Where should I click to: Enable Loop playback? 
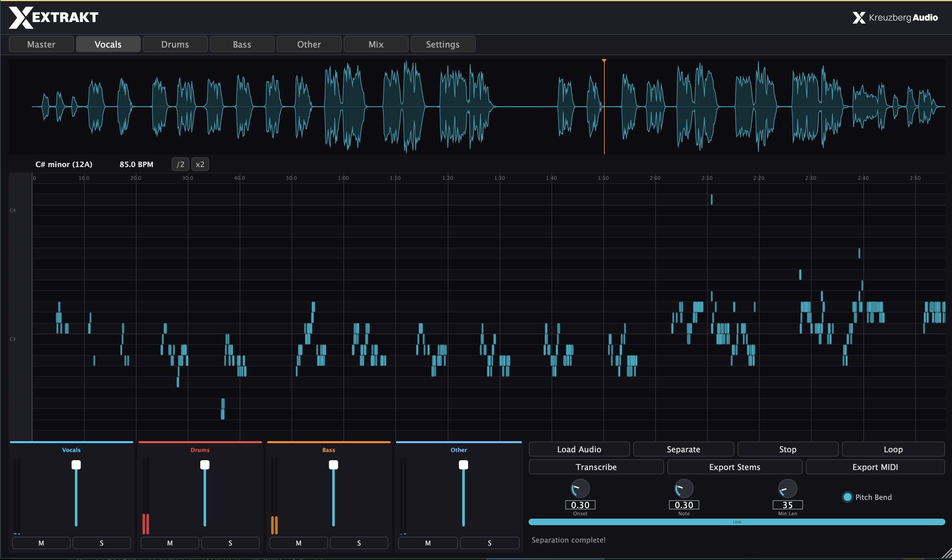click(x=893, y=449)
